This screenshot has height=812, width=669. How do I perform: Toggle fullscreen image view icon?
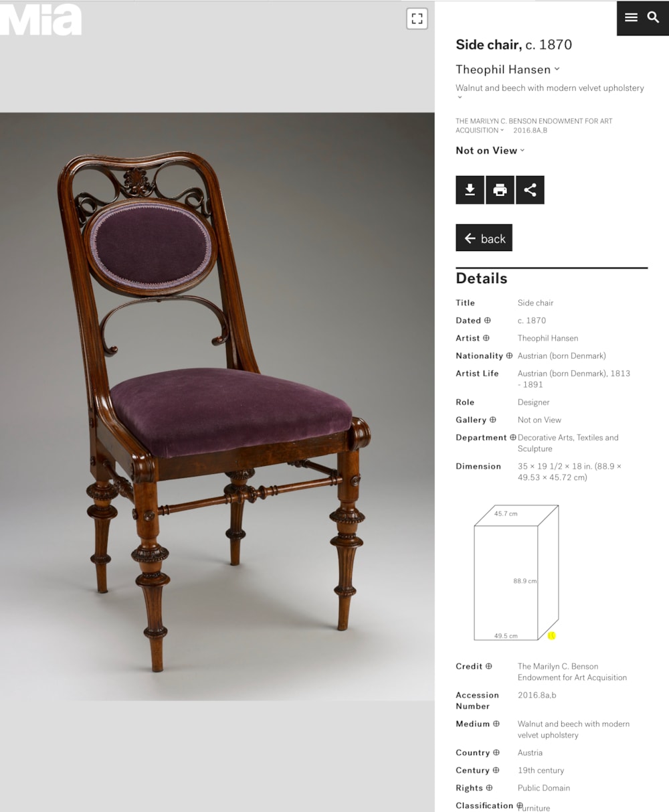pyautogui.click(x=417, y=19)
